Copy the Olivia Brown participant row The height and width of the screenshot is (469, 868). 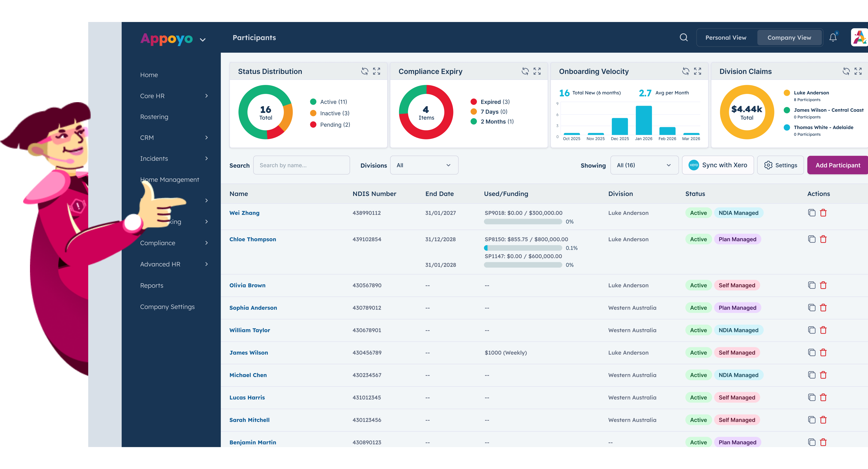tap(812, 285)
